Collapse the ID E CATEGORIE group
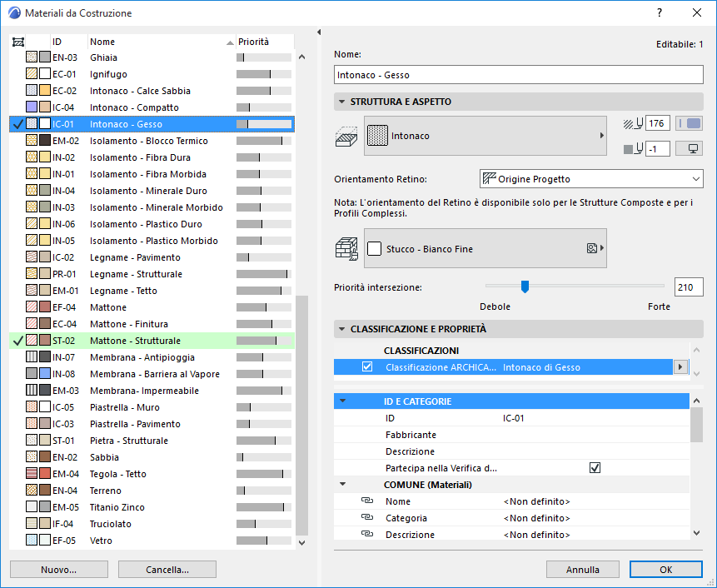 342,401
